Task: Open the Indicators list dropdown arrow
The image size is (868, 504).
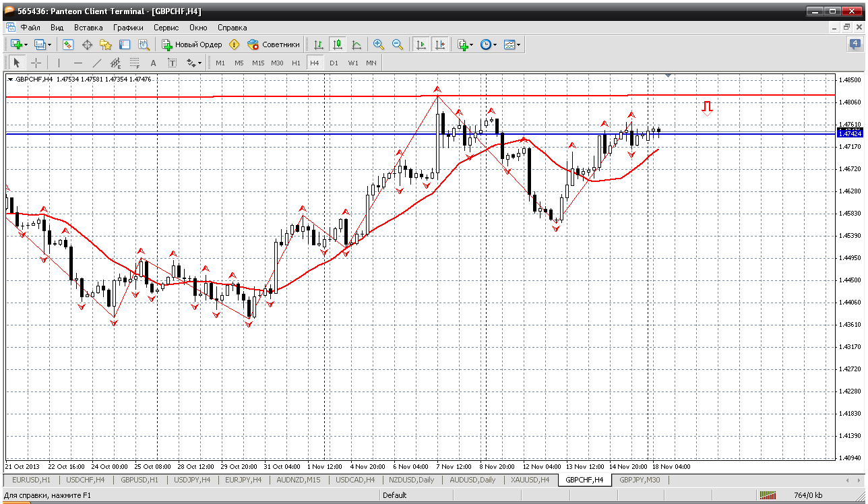Action: tap(471, 45)
